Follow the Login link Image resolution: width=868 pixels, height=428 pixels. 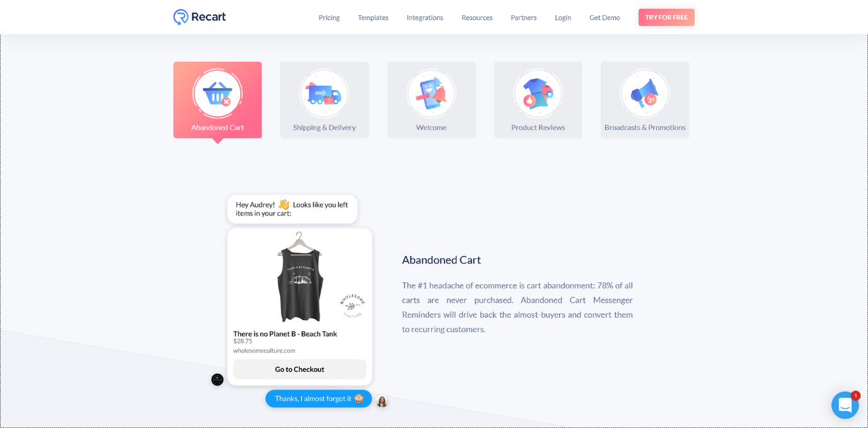point(563,18)
